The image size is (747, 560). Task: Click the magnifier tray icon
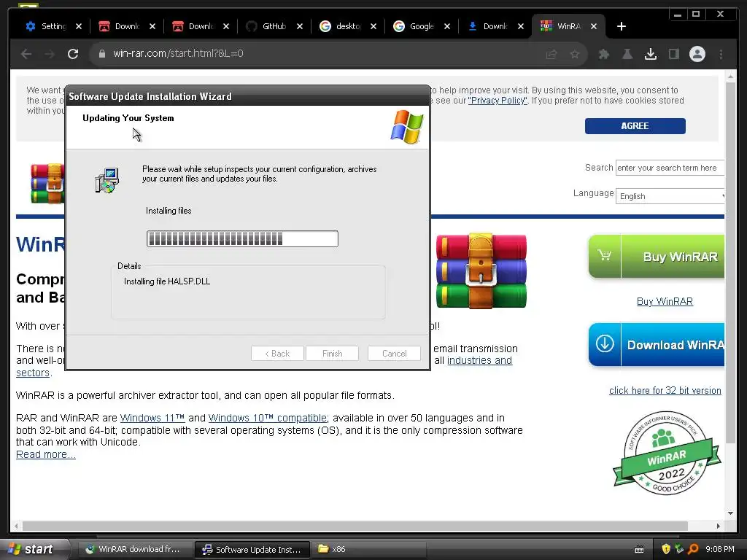[693, 549]
